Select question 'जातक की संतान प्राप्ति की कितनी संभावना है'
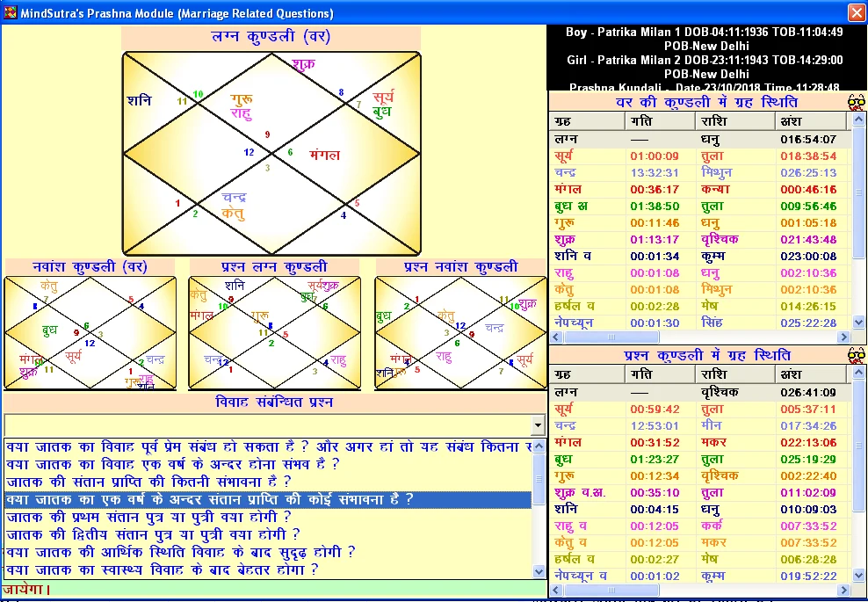Image resolution: width=868 pixels, height=602 pixels. tap(269, 482)
